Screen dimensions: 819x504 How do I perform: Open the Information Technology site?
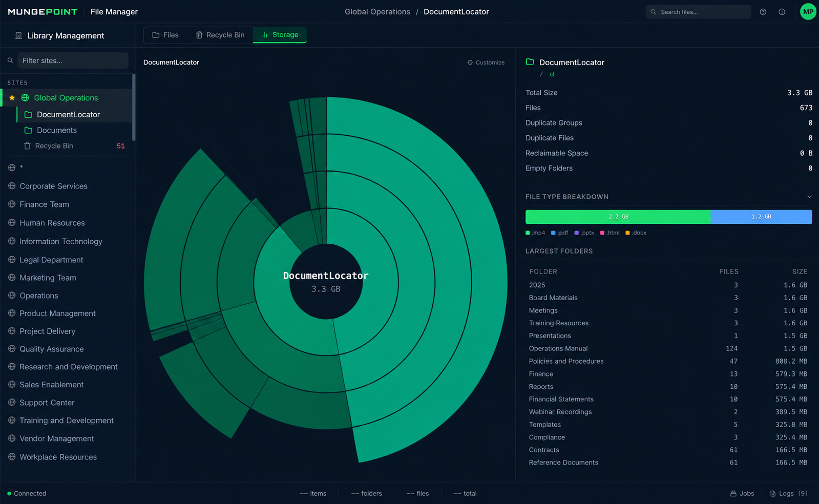(61, 241)
